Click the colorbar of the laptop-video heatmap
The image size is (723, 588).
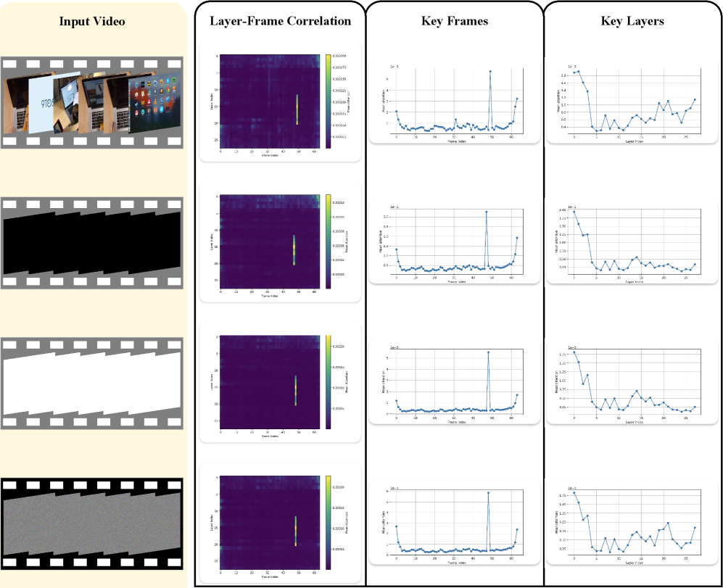click(x=328, y=102)
